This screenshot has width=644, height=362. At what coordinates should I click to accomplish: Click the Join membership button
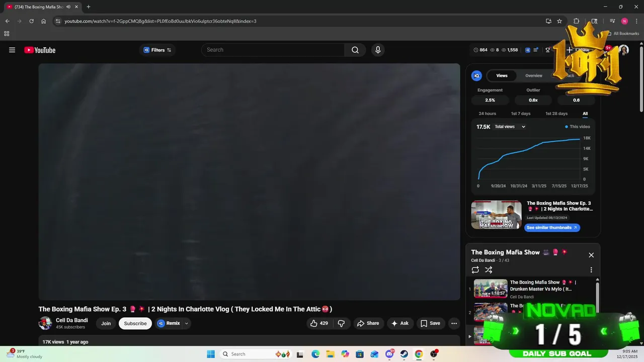point(106,323)
